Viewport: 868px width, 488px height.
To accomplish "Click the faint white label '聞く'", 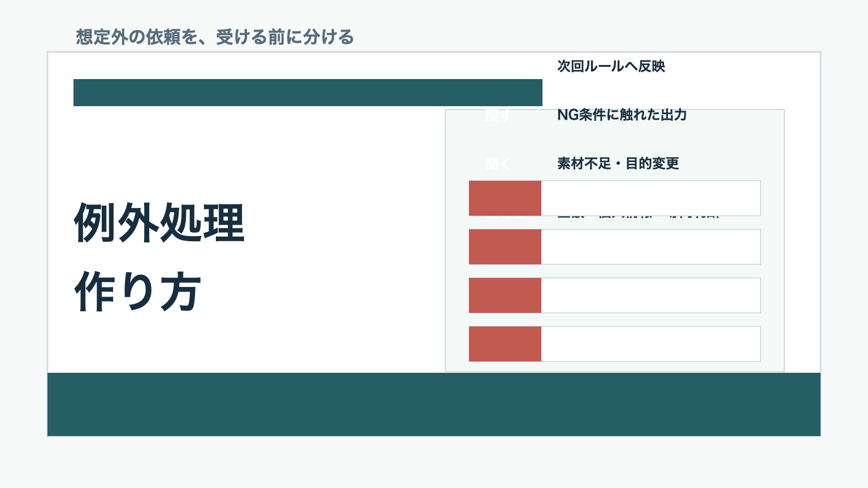I will coord(498,164).
